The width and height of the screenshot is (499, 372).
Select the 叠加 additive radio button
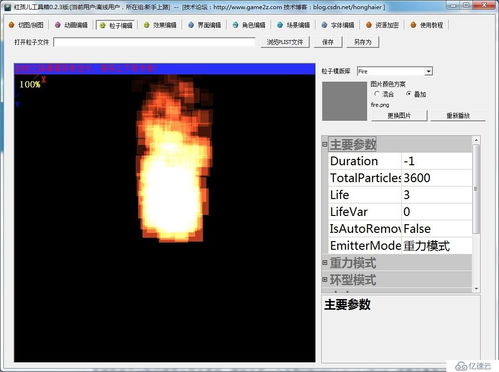pos(408,94)
